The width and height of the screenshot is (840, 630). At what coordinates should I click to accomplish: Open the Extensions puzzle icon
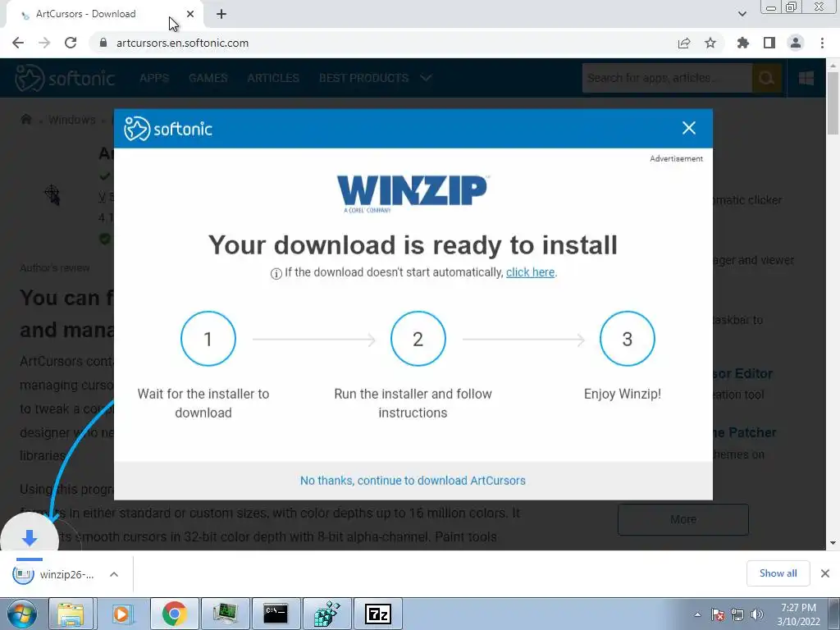(742, 43)
